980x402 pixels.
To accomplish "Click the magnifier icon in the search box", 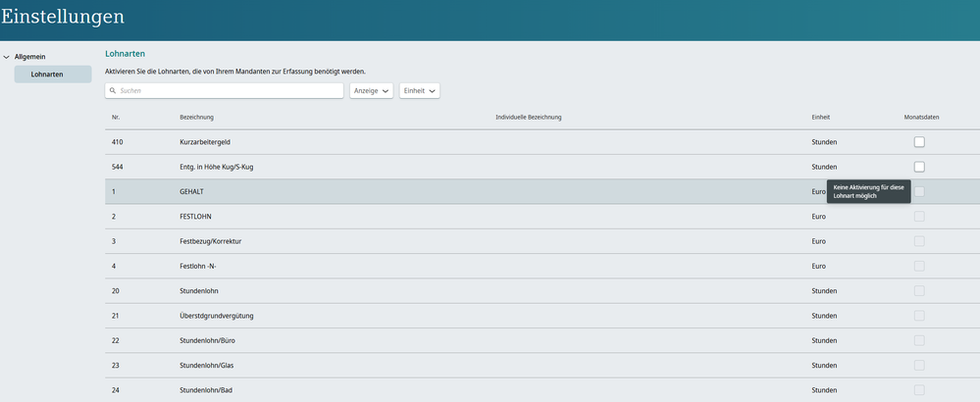I will (114, 90).
